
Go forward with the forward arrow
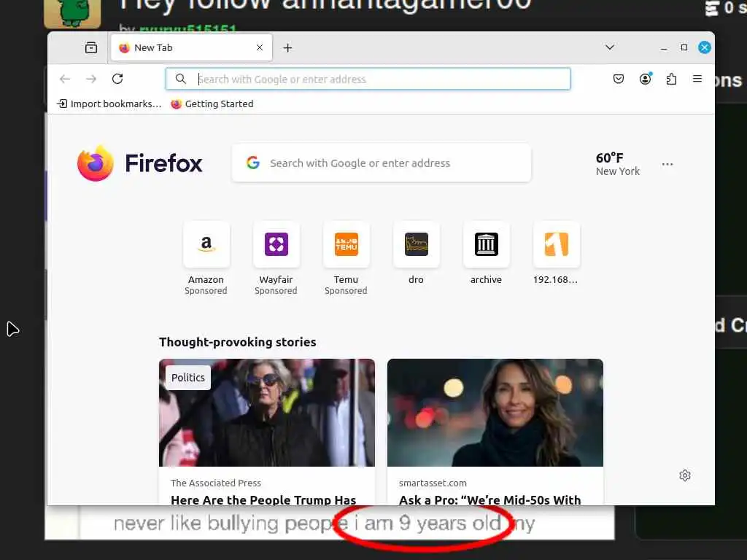point(91,79)
